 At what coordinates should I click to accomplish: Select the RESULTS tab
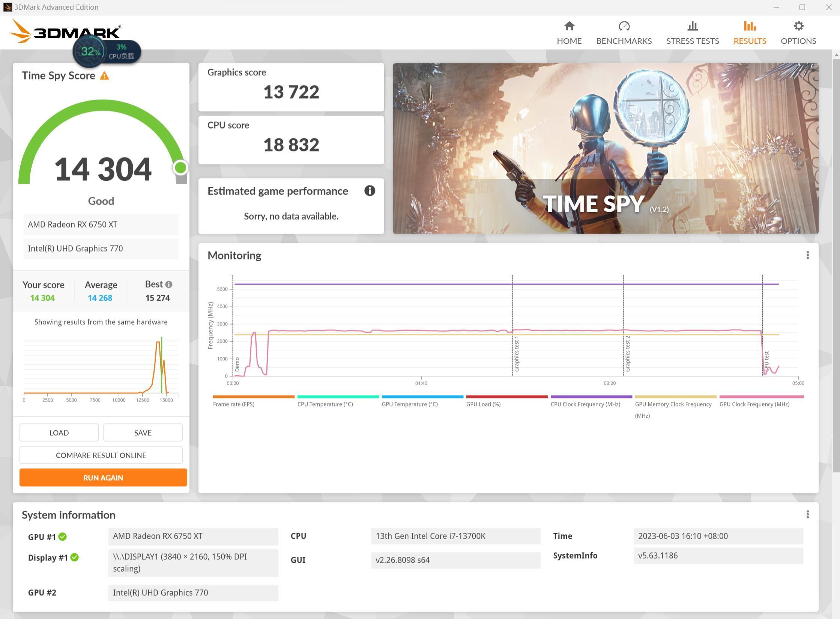[x=750, y=33]
